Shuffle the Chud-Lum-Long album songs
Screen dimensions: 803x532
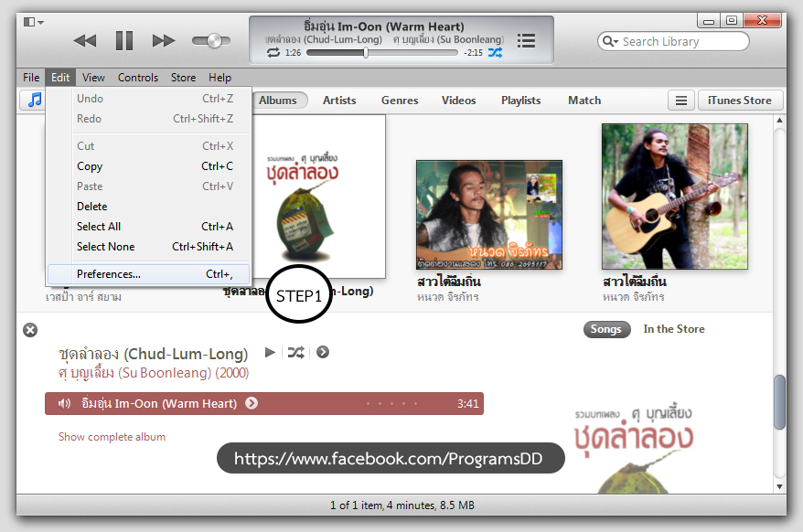coord(296,353)
